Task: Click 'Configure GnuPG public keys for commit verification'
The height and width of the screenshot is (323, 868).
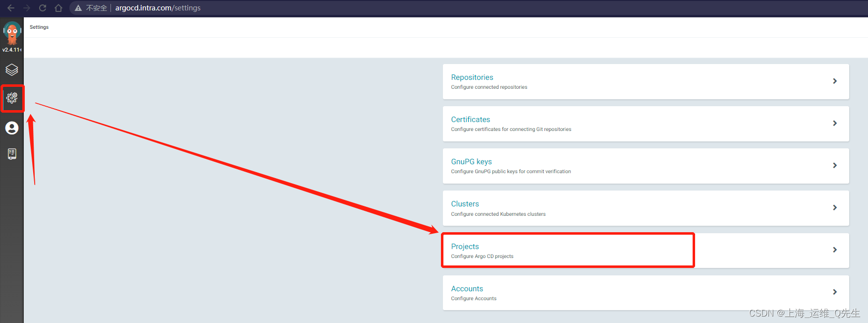Action: [511, 172]
